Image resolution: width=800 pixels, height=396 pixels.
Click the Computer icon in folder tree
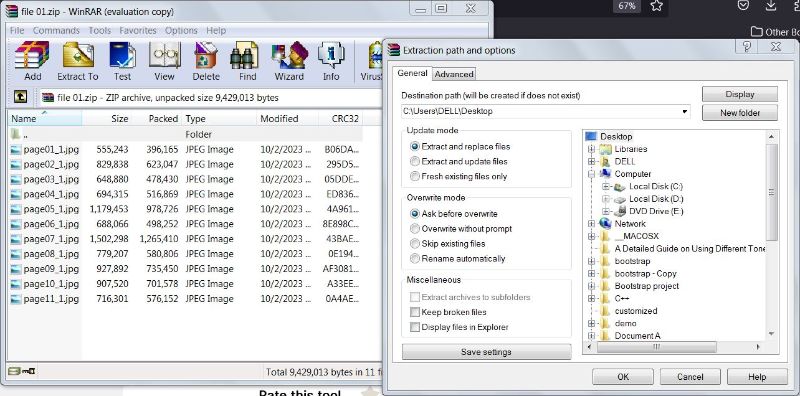click(x=605, y=174)
